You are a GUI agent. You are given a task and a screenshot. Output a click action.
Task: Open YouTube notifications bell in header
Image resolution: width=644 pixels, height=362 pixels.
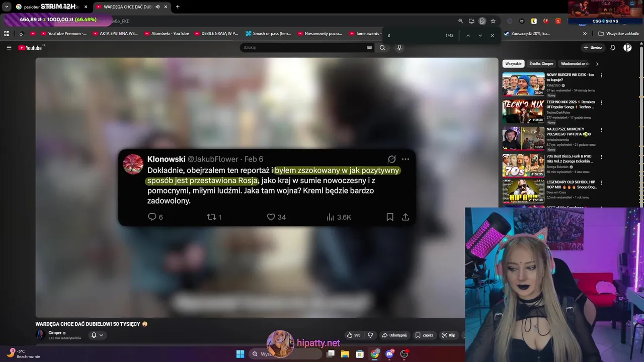613,48
